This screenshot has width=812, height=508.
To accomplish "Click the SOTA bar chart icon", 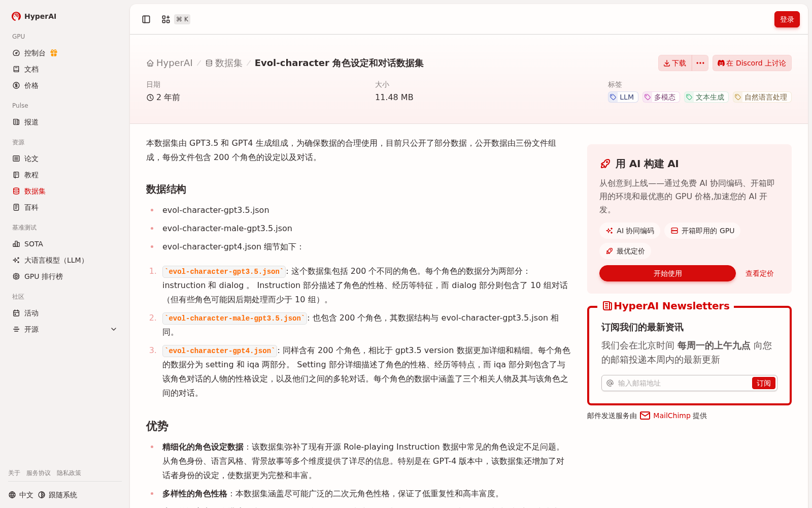I will point(16,244).
